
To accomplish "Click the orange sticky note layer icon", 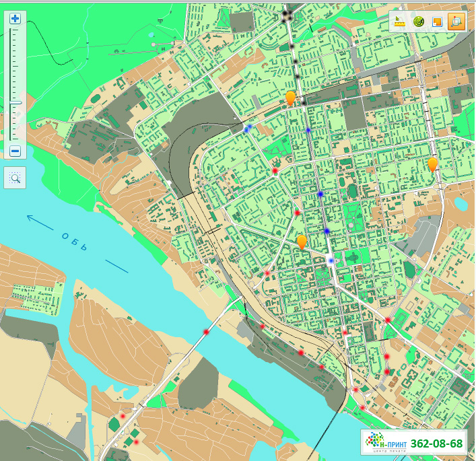I will tap(437, 22).
